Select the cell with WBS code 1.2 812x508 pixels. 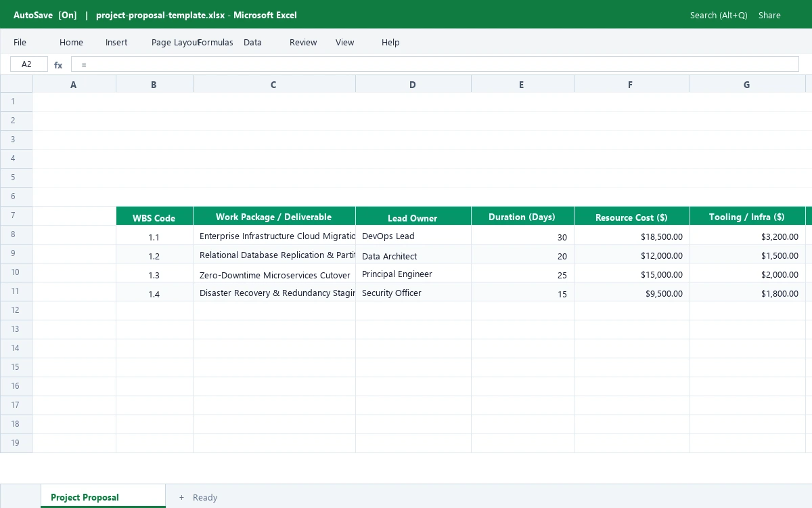point(154,254)
